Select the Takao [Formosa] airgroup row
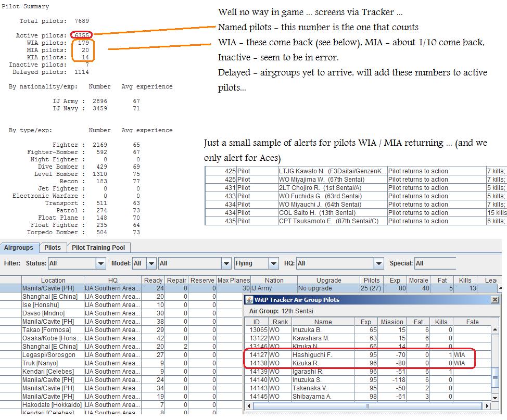The image size is (507, 420). [x=121, y=330]
